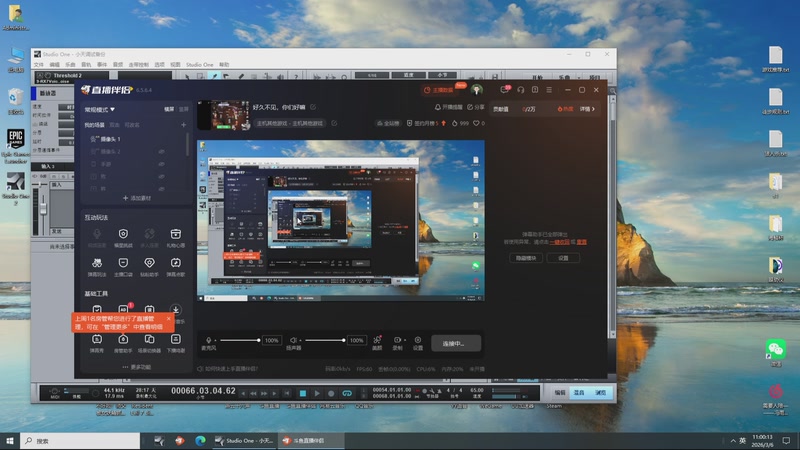Image resolution: width=800 pixels, height=450 pixels.
Task: Open 弹幕玩法 in the interactive tools grid
Action: tap(96, 266)
